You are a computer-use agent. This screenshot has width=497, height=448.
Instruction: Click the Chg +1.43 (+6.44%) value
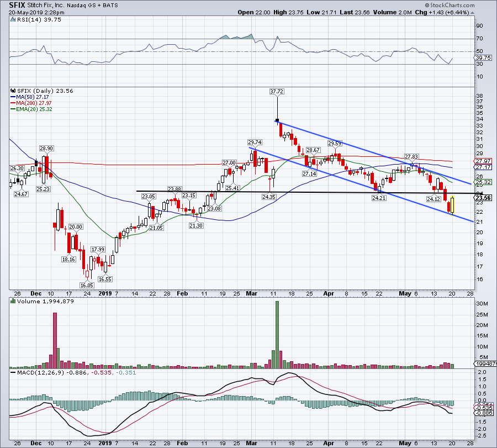[442, 12]
